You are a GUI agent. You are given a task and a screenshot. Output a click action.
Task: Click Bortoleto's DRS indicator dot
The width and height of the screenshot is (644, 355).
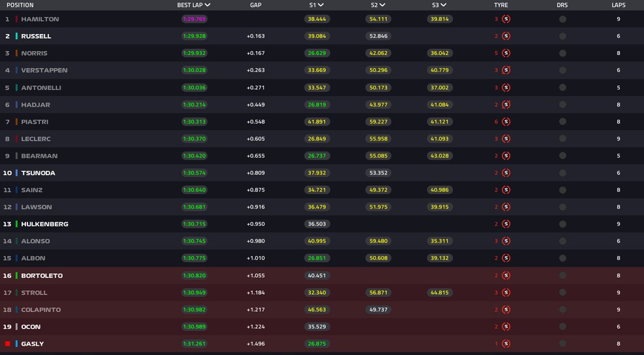[x=562, y=275]
